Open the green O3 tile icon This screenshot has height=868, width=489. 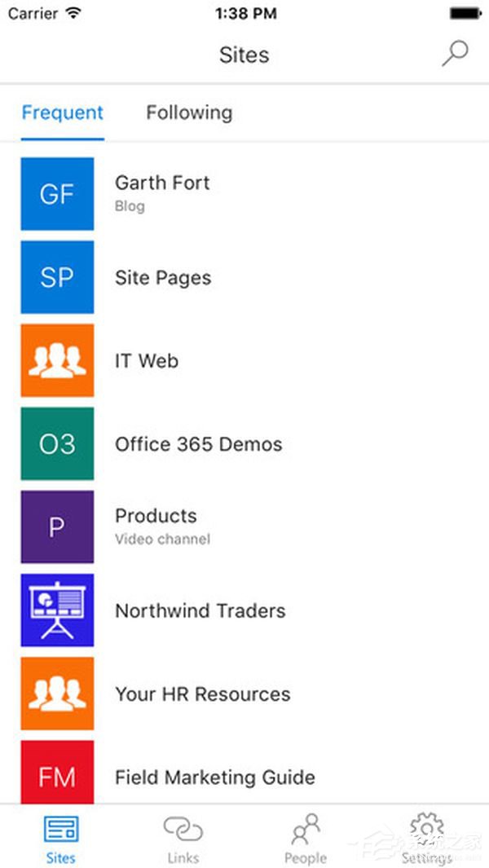(57, 443)
